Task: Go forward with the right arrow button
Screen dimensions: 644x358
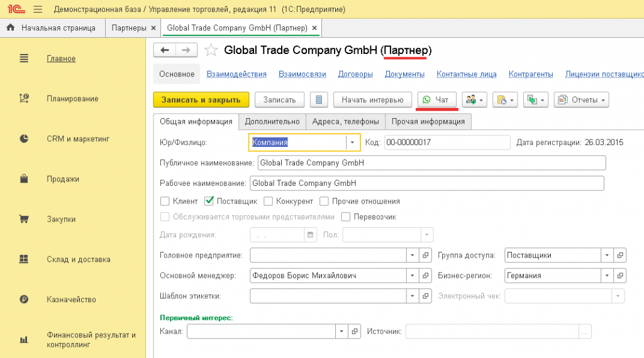Action: [x=186, y=50]
